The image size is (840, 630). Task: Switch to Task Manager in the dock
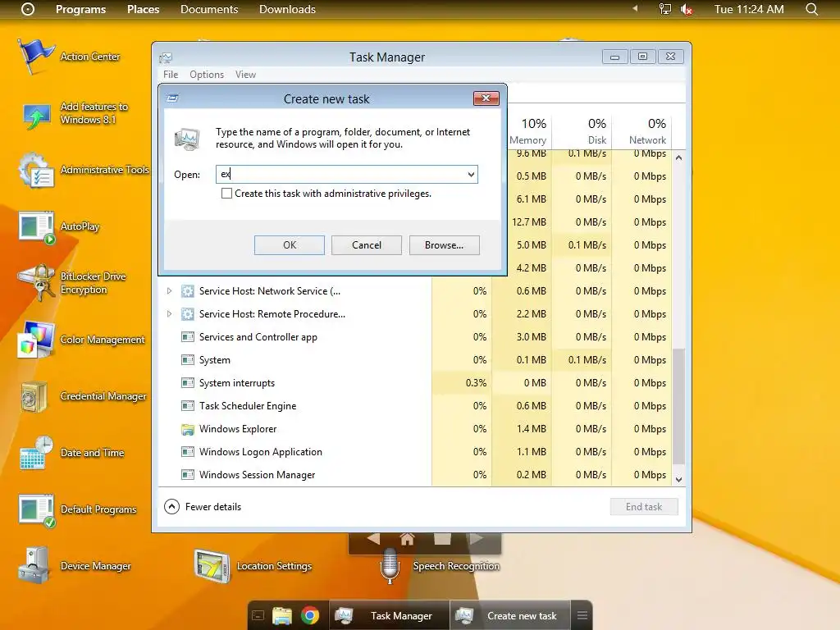[x=390, y=615]
